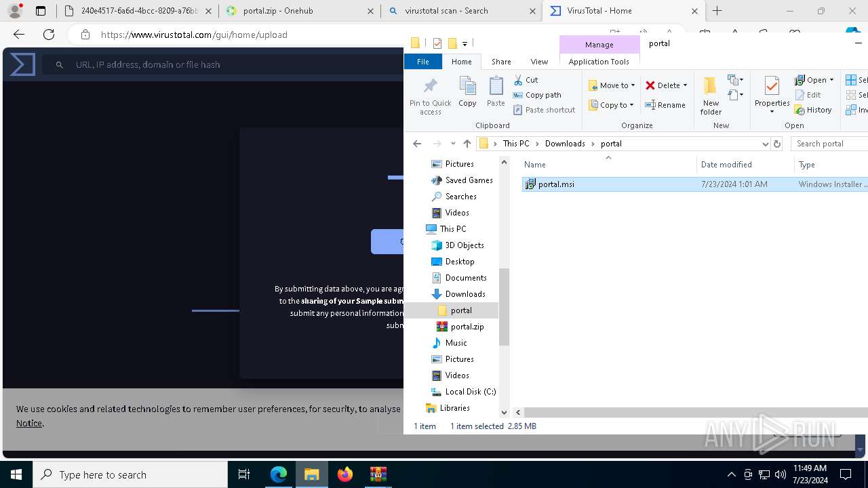Open WinRAR from the taskbar
This screenshot has height=488, width=868.
[378, 474]
